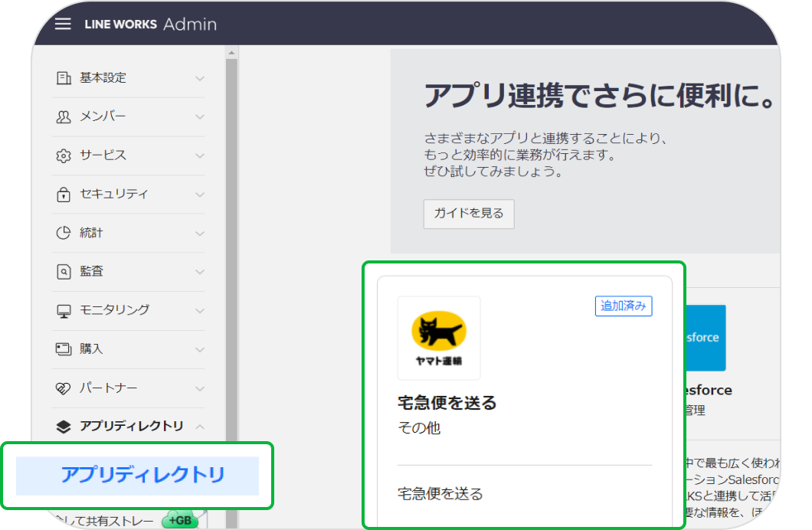Click the 監査 search document icon
Screen dimensions: 812x530
[x=64, y=272]
